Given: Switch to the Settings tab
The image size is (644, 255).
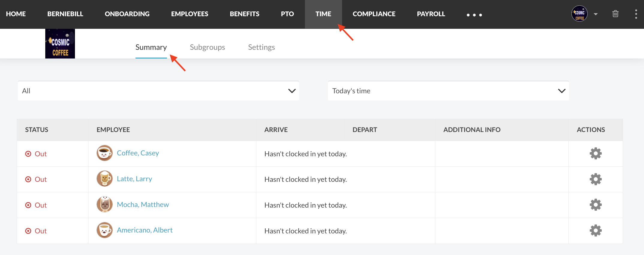Looking at the screenshot, I should (261, 47).
